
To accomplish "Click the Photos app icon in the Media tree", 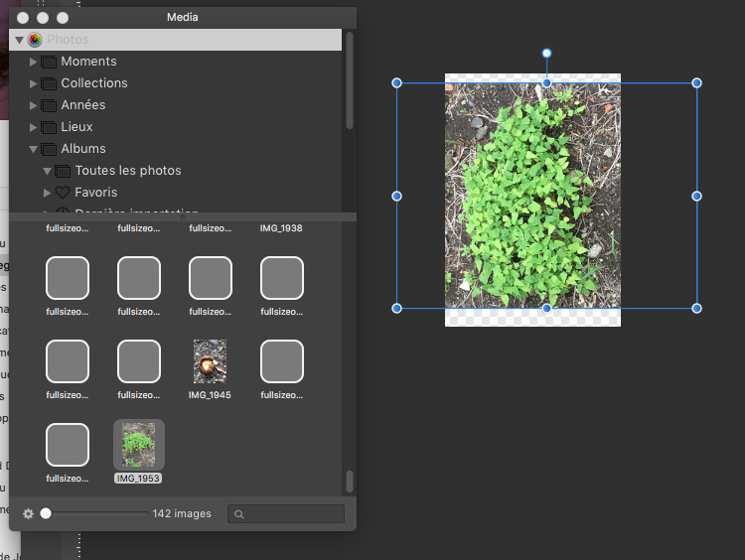I will (x=35, y=40).
